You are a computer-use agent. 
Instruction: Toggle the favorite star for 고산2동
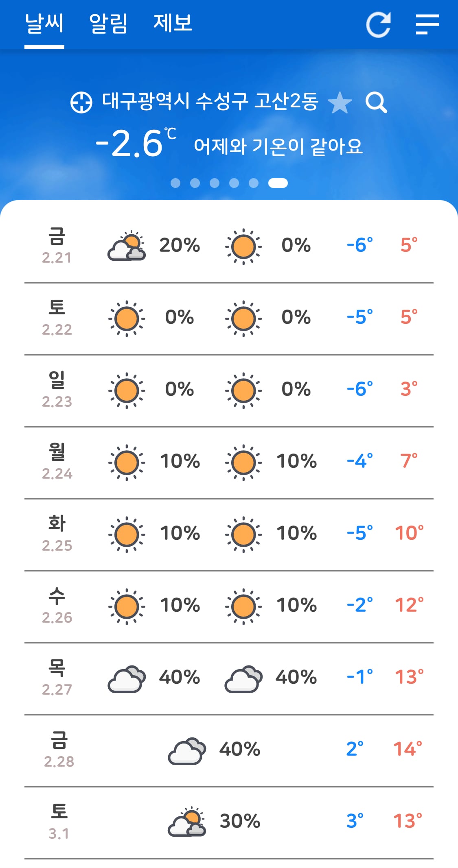click(340, 103)
